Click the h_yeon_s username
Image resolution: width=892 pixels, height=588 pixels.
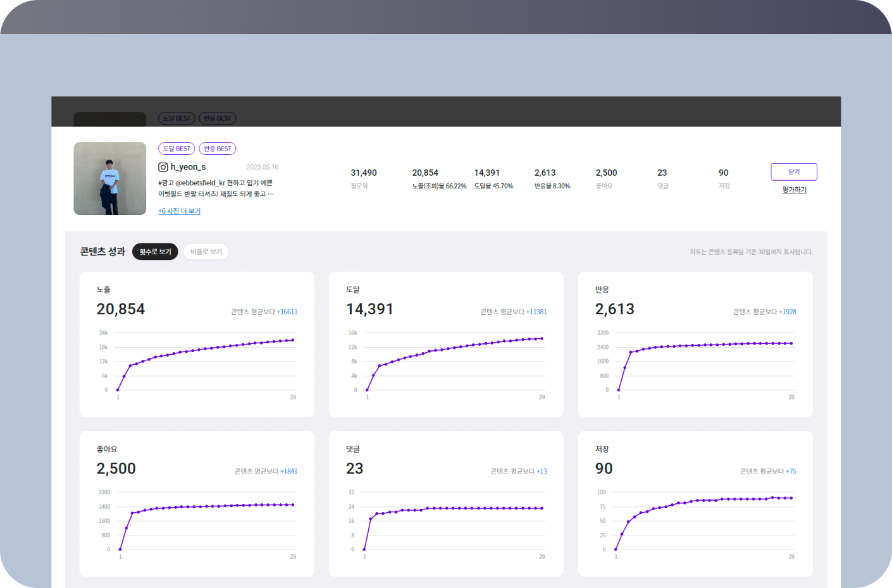click(188, 167)
